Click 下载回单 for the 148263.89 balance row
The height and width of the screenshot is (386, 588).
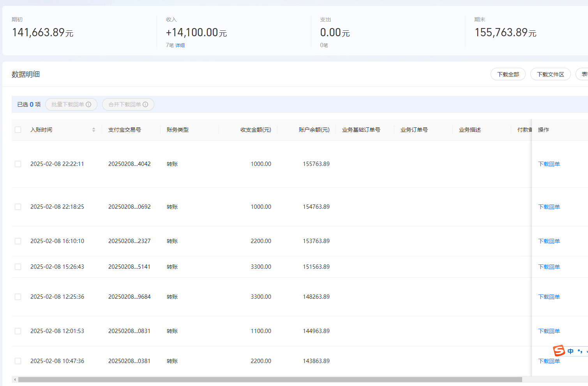pos(549,297)
